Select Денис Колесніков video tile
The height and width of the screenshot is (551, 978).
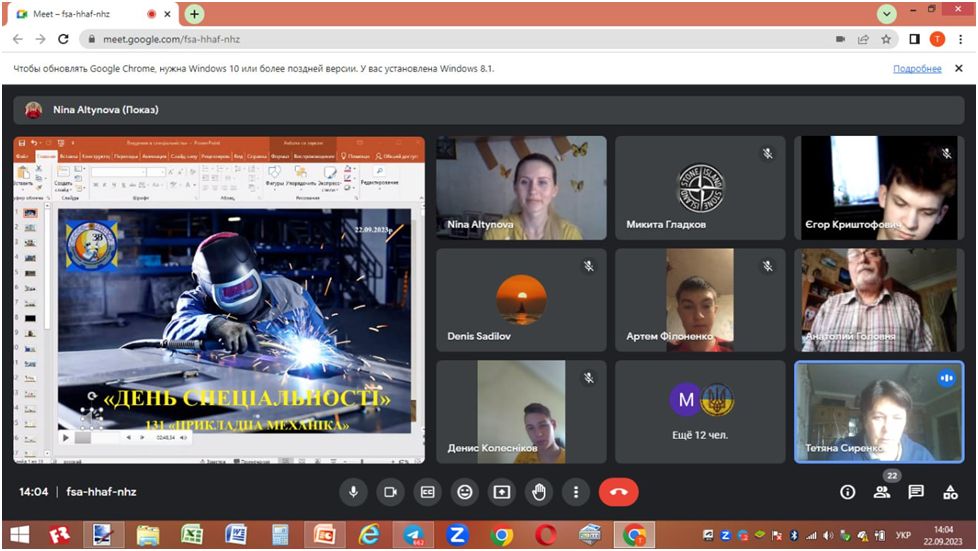pyautogui.click(x=521, y=412)
